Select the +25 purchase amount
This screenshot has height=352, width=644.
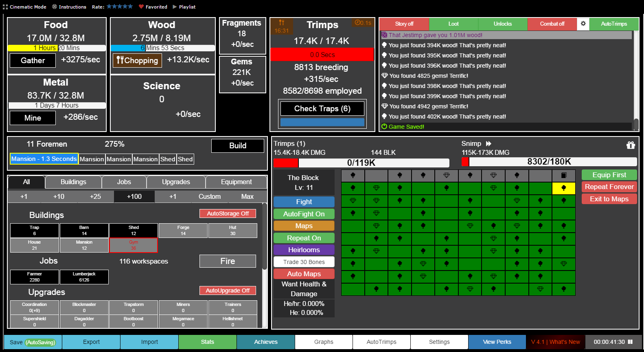(x=95, y=196)
